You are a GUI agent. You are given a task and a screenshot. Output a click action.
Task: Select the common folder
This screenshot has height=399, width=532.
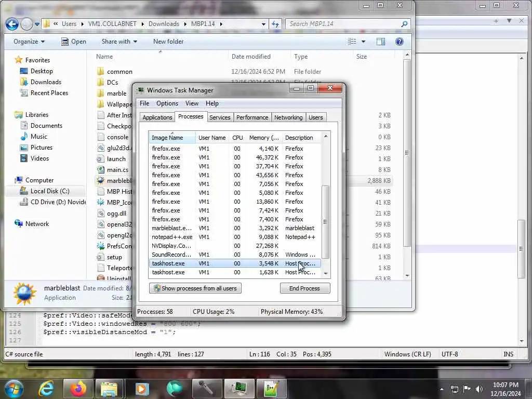click(119, 72)
